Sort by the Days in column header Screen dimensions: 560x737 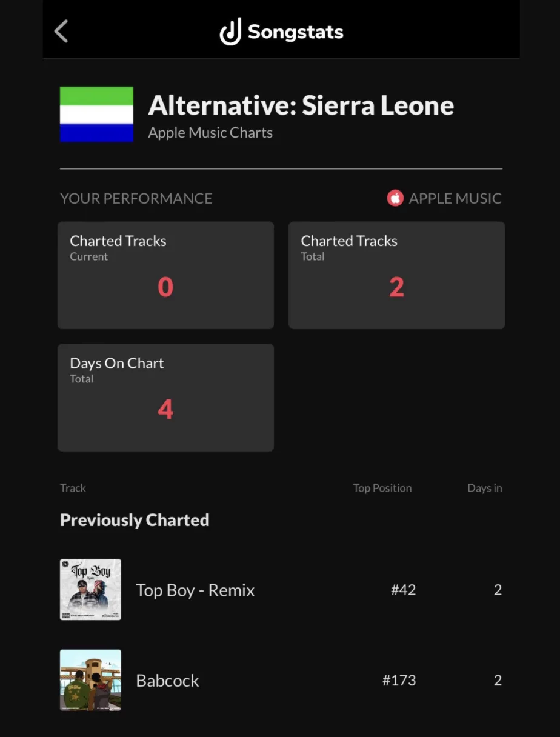[485, 488]
